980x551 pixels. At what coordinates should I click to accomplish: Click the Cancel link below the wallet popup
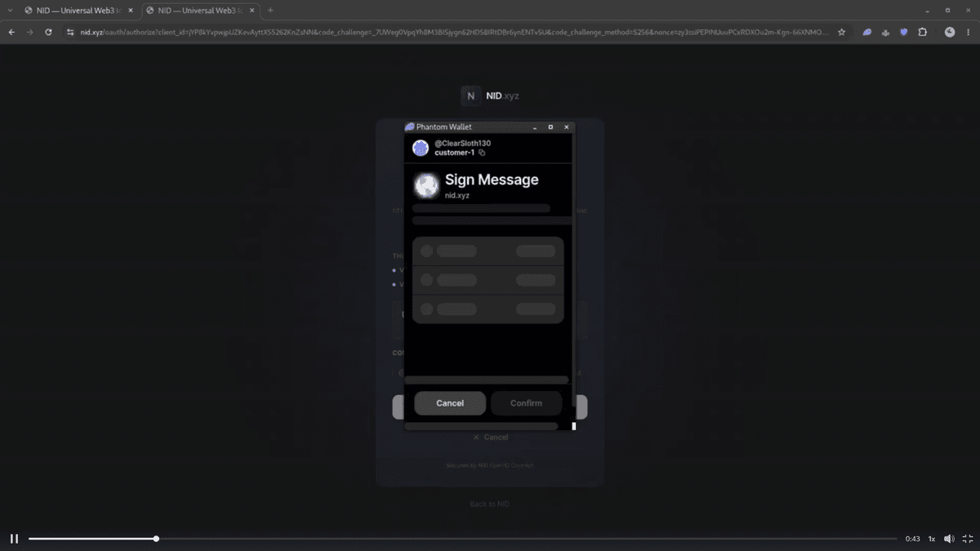[x=491, y=438]
